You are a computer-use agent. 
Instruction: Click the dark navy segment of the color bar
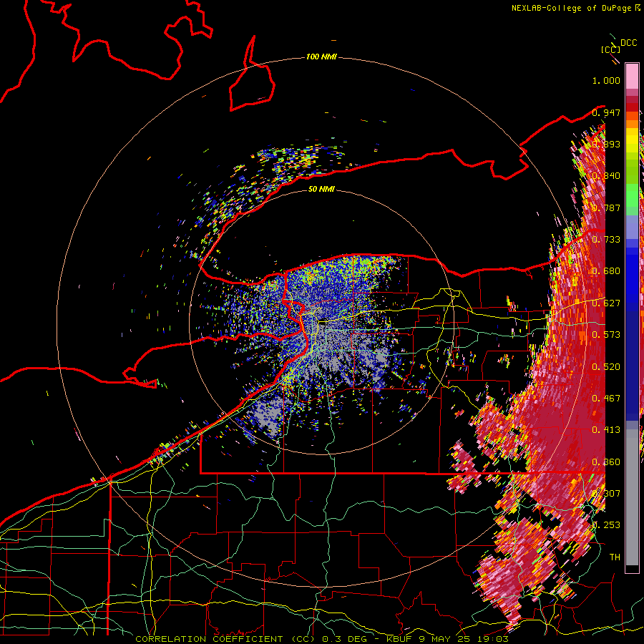coord(632,366)
